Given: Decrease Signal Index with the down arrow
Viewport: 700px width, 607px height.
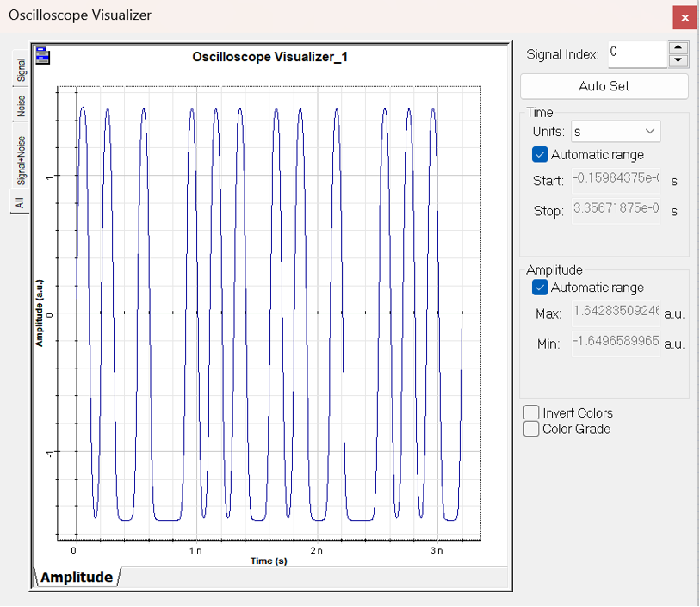Looking at the screenshot, I should click(678, 60).
